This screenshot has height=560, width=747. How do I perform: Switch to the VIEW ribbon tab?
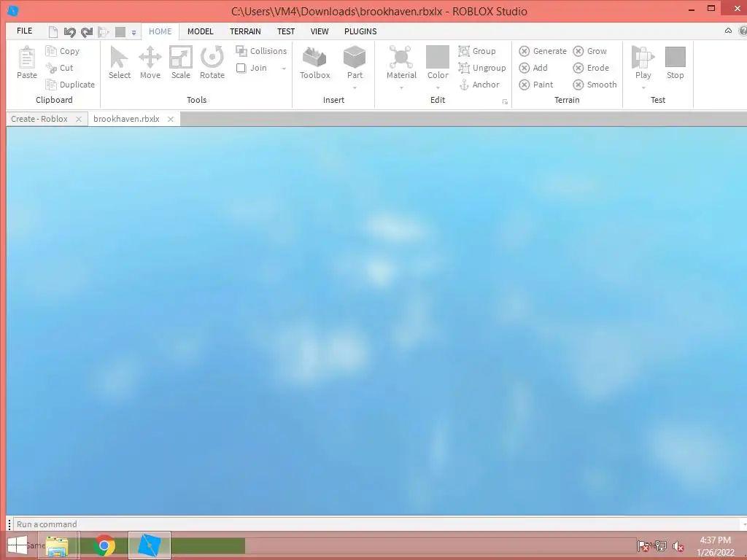pos(320,31)
